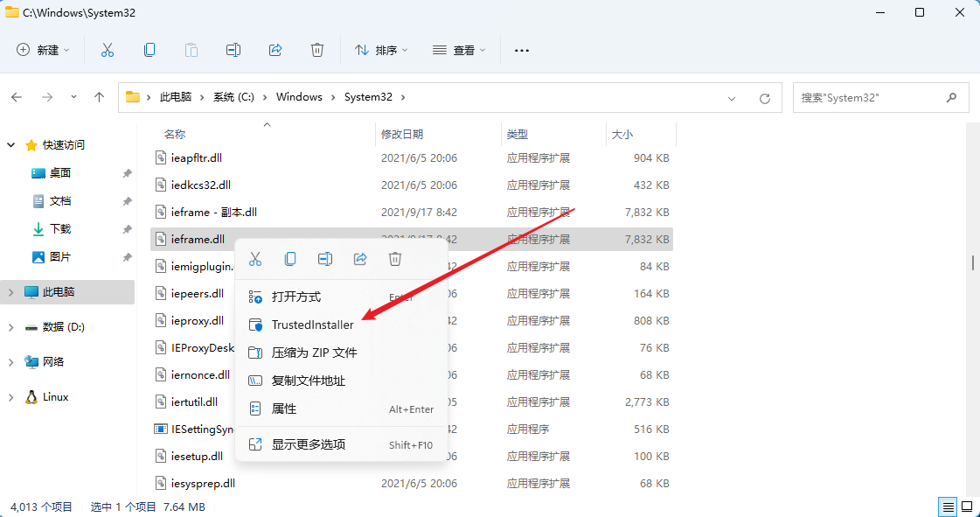Switch to large icons view in status bar
Image resolution: width=980 pixels, height=517 pixels.
(x=966, y=507)
